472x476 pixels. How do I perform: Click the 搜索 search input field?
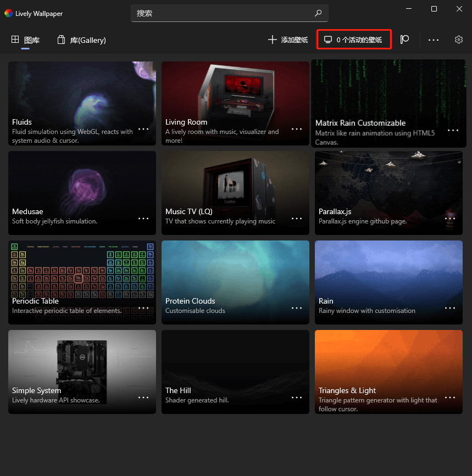click(x=223, y=13)
